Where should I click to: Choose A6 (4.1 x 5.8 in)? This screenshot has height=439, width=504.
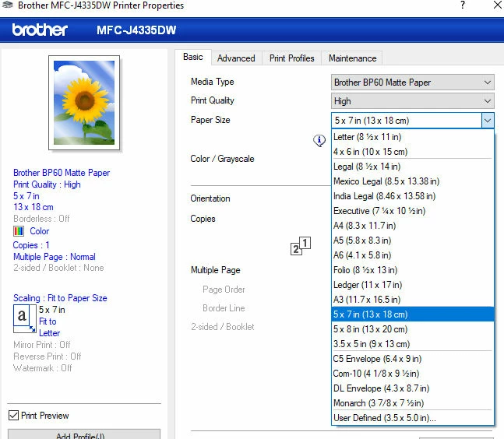412,255
